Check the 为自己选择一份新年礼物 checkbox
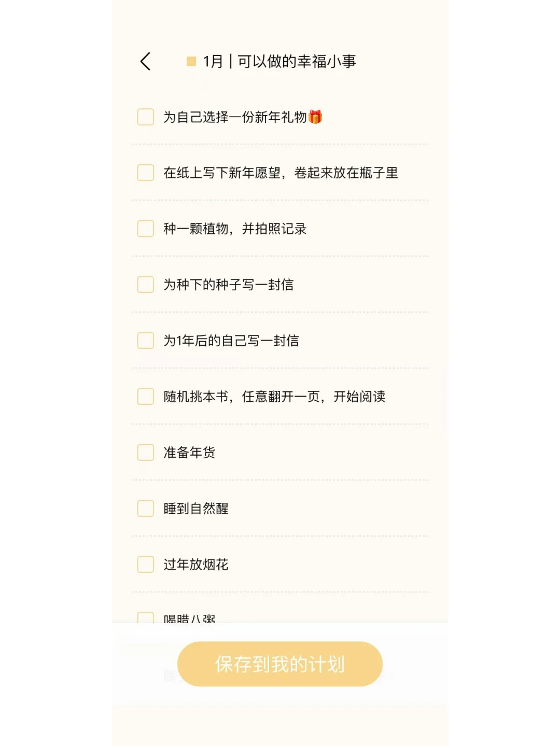This screenshot has height=746, width=560. point(146,117)
